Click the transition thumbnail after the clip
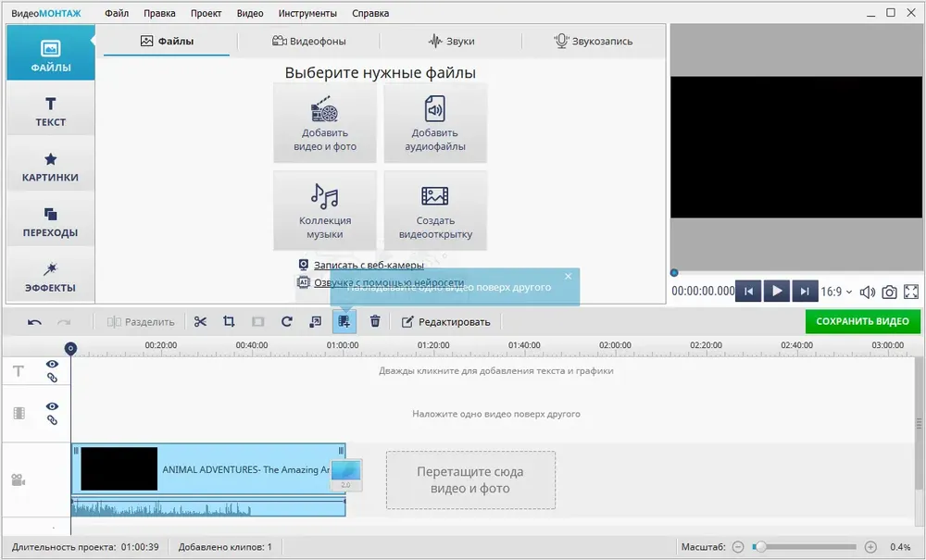Screen dimensions: 926x560 click(x=346, y=475)
